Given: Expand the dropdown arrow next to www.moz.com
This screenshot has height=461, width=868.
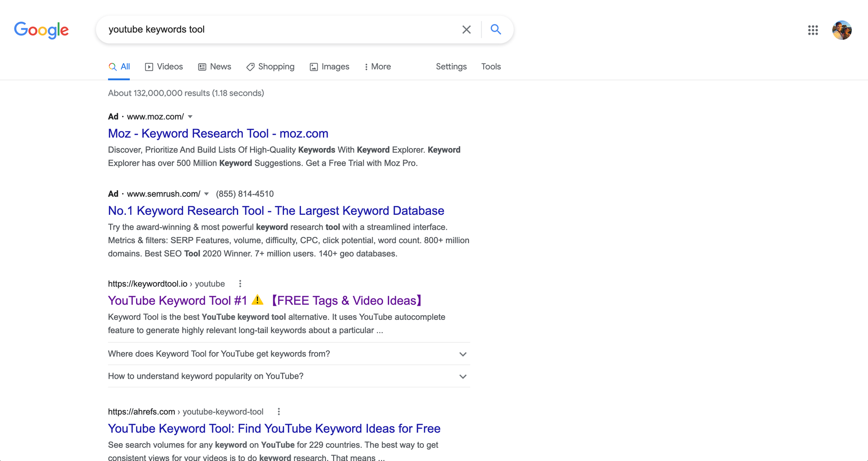Looking at the screenshot, I should click(190, 117).
